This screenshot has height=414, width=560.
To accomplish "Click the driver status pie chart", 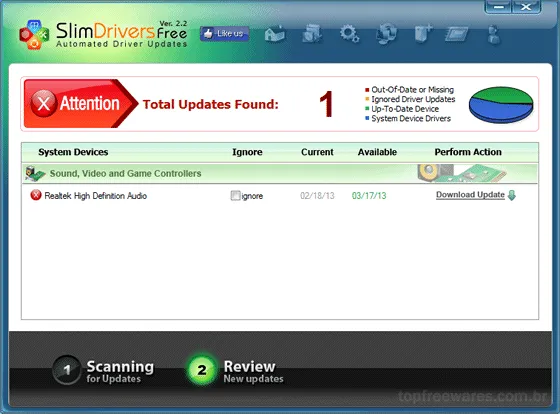I will click(501, 105).
